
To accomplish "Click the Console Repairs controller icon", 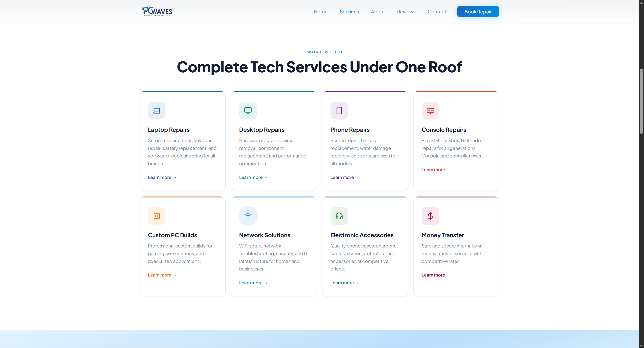I will pos(430,110).
